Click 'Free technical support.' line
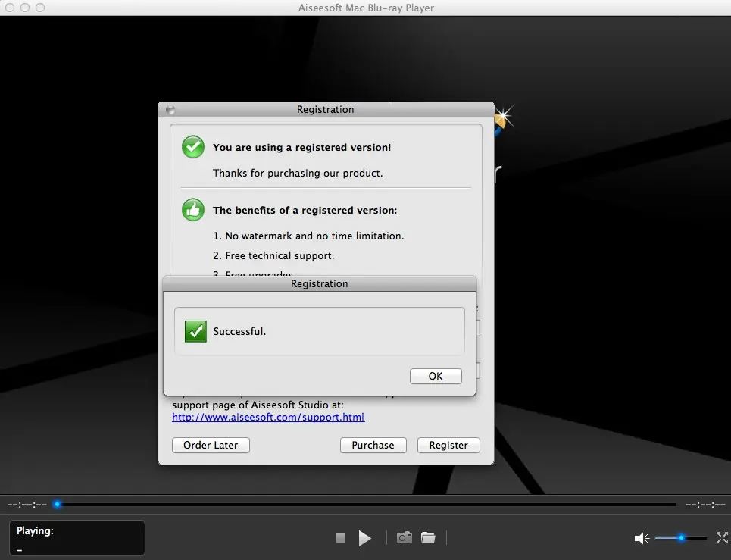 [273, 255]
